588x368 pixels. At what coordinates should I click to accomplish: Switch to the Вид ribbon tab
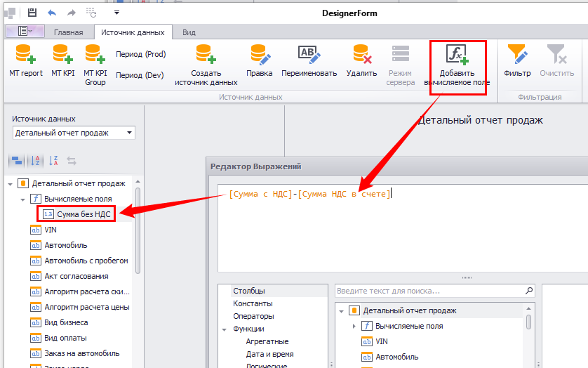[189, 32]
